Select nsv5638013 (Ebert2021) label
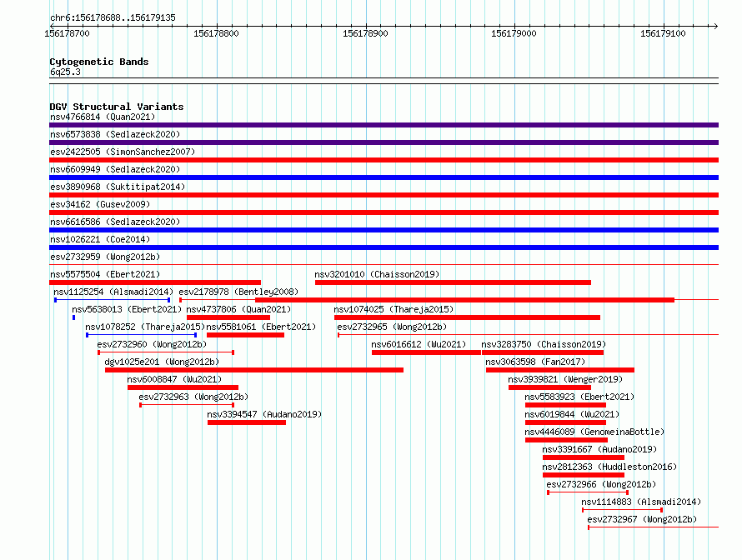 127,309
